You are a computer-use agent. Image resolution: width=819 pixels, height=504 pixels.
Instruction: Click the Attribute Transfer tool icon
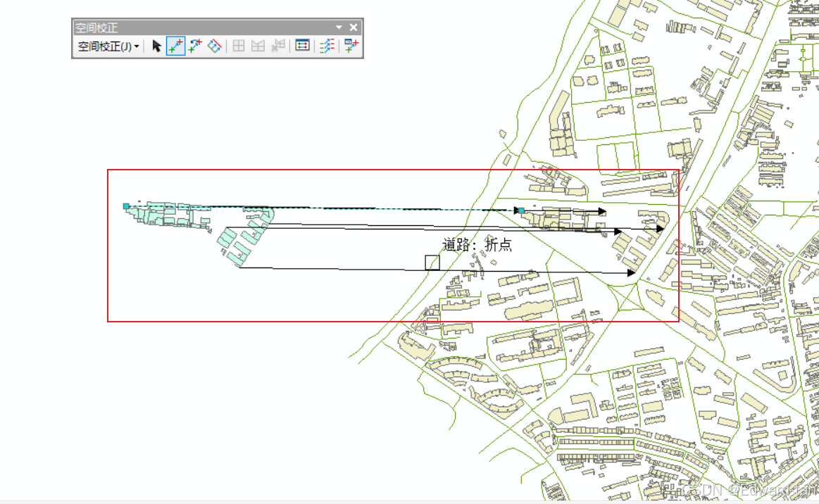[351, 46]
